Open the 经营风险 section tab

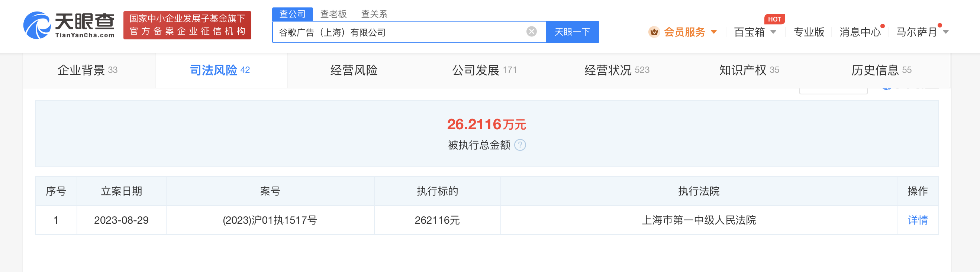point(354,70)
